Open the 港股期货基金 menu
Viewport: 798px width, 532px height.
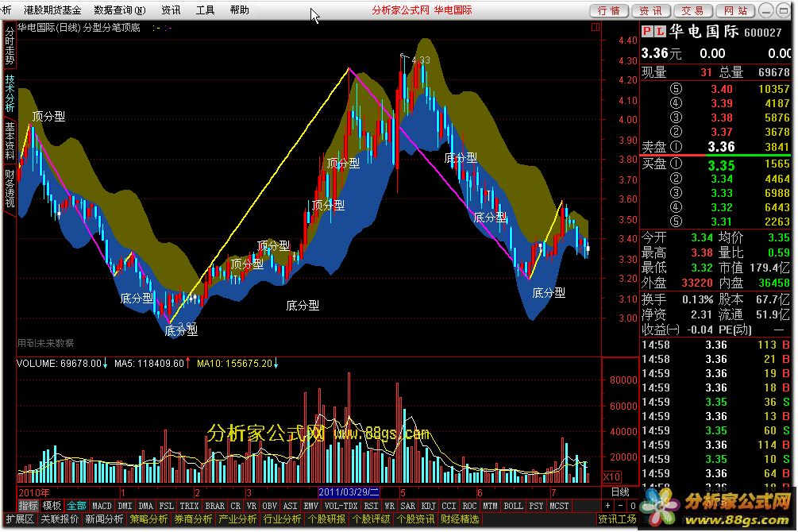coord(52,10)
